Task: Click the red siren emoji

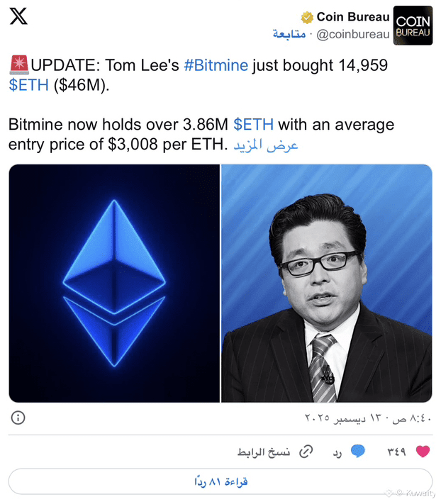Action: (19, 65)
